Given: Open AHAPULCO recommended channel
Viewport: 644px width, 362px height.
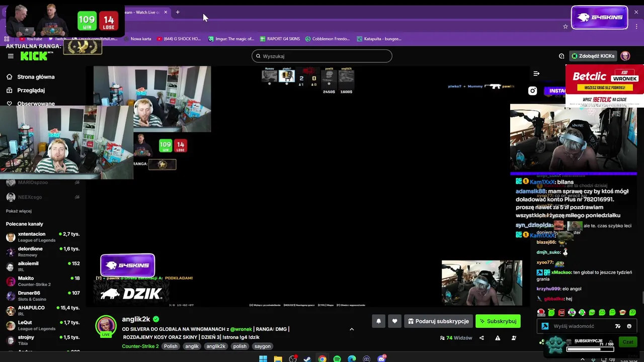Looking at the screenshot, I should click(43, 310).
